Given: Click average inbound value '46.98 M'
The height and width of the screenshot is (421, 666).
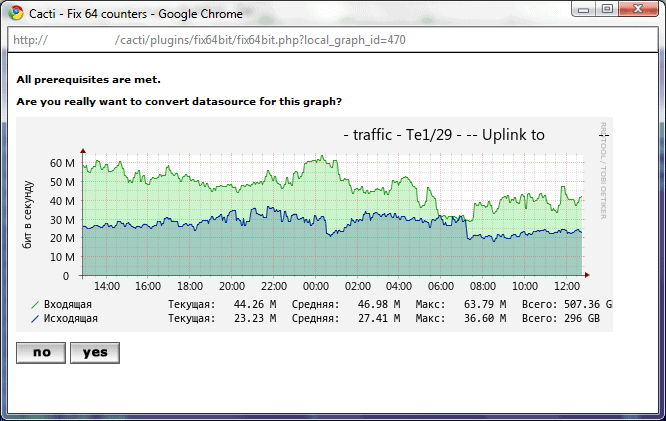Looking at the screenshot, I should pyautogui.click(x=379, y=304).
